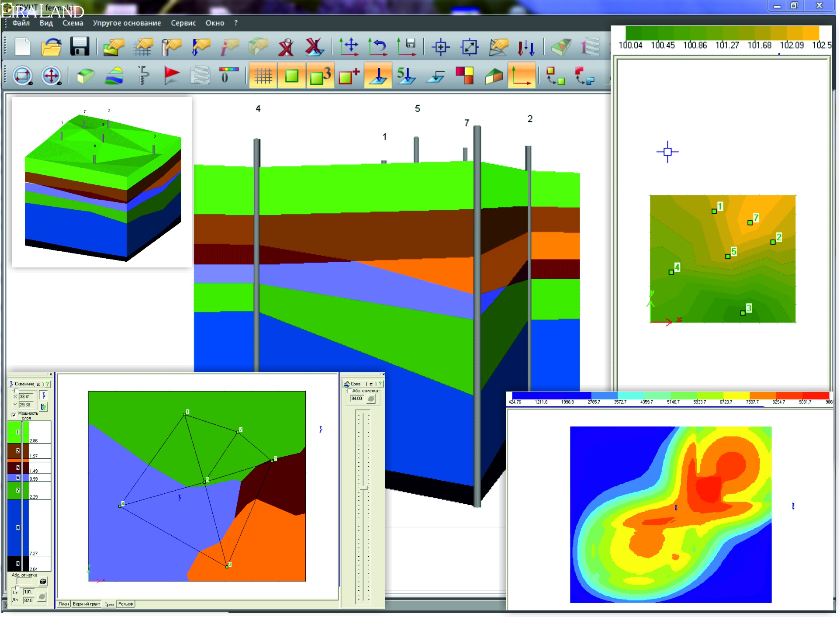Image resolution: width=840 pixels, height=617 pixels.
Task: Click the X coordinate field 33.41
Action: (26, 397)
